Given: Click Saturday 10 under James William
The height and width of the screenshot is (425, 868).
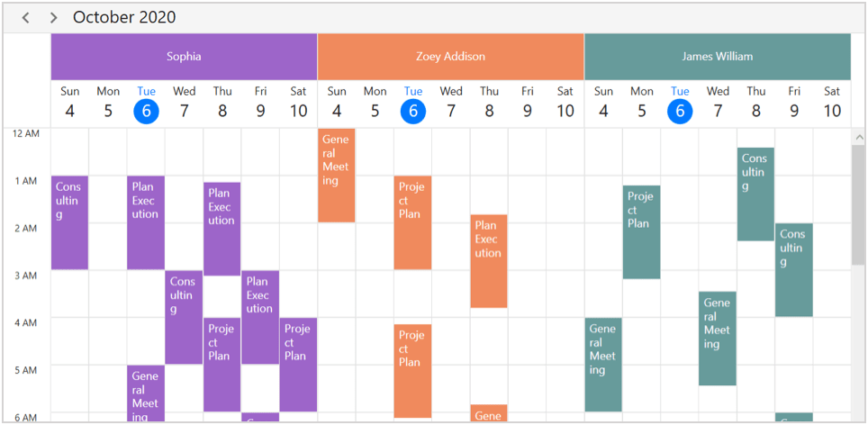Looking at the screenshot, I should [832, 103].
